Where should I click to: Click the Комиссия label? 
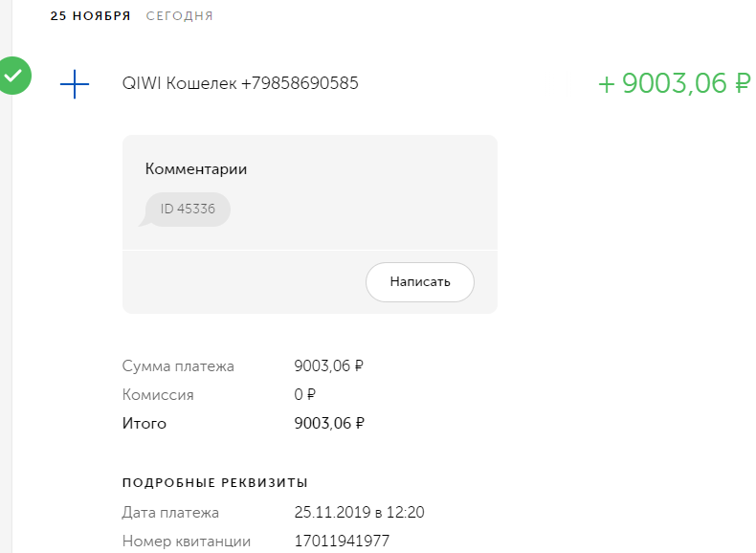pyautogui.click(x=158, y=394)
